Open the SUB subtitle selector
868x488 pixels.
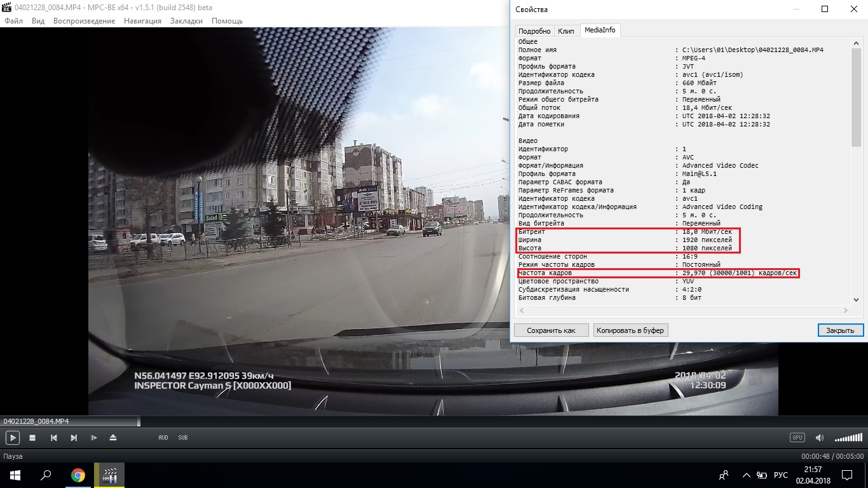coord(183,438)
